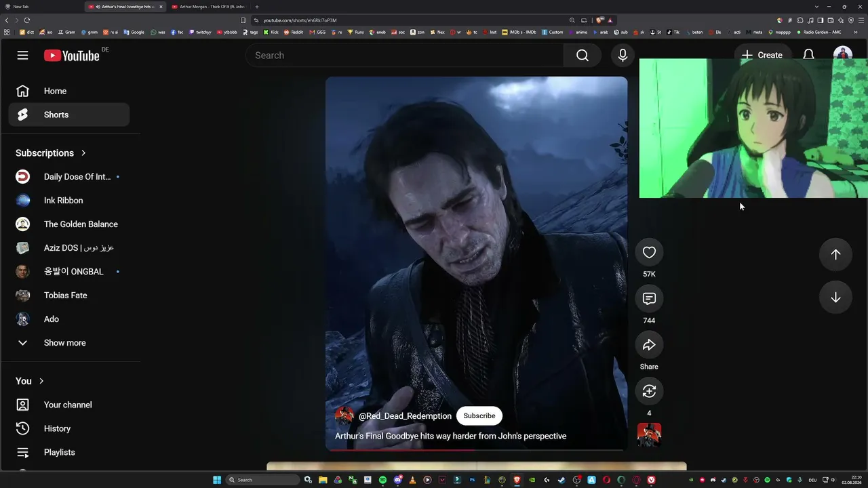868x488 pixels.
Task: Seek using the Short's red progress bar
Action: click(477, 449)
